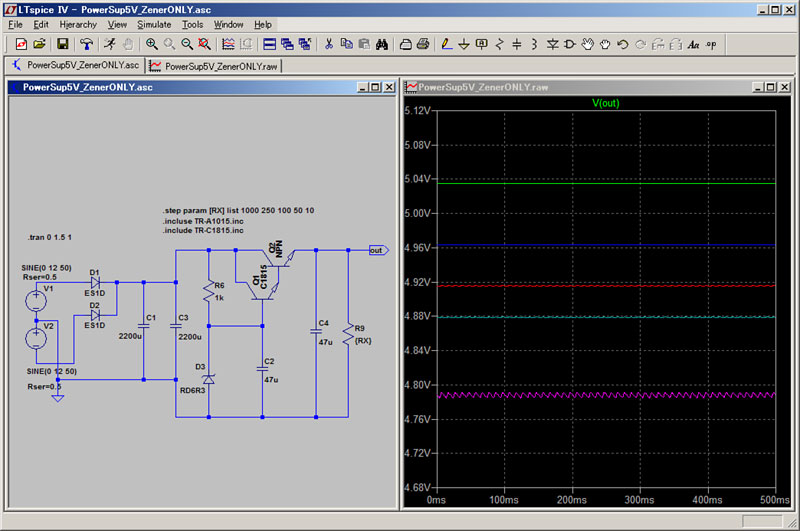800x531 pixels.
Task: Select the Move open-hand tool
Action: pyautogui.click(x=588, y=44)
